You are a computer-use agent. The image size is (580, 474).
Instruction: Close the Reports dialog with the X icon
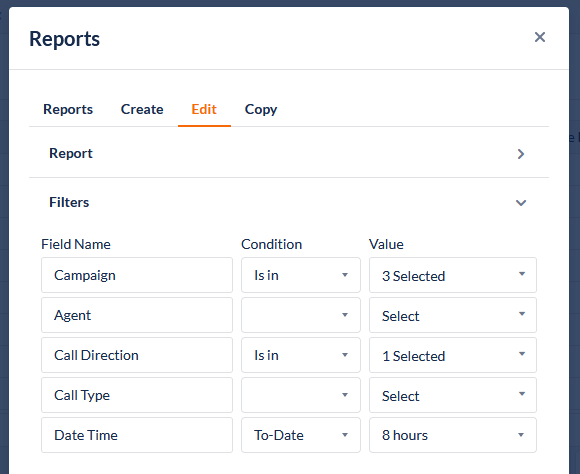coord(540,37)
